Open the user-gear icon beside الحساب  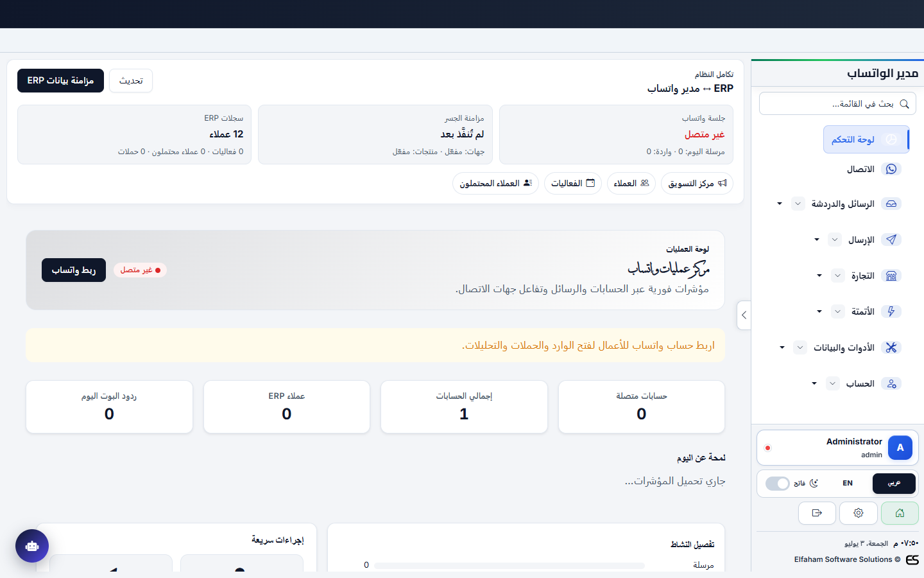tap(891, 383)
